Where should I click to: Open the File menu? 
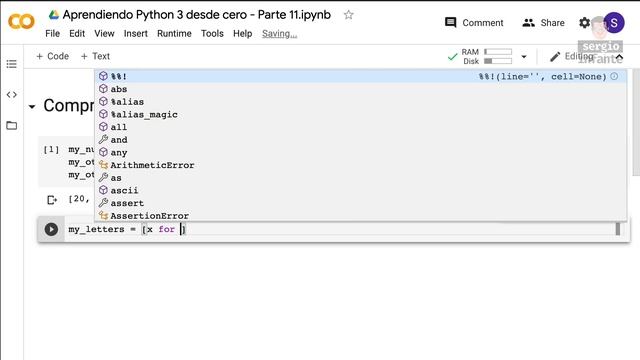pos(53,33)
